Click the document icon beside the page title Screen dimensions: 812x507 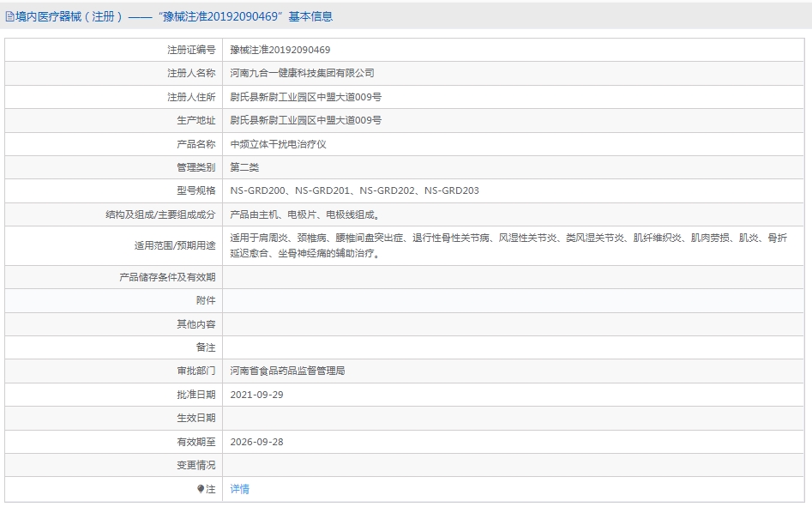coord(9,16)
